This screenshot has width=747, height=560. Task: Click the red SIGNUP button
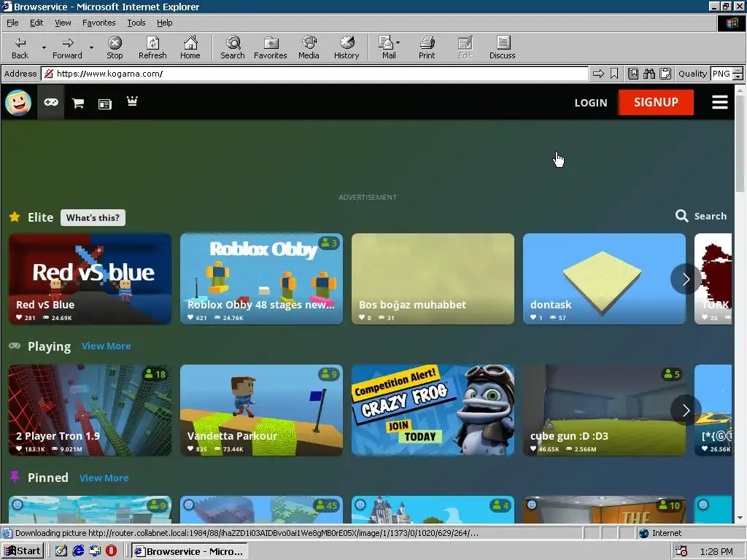(656, 102)
